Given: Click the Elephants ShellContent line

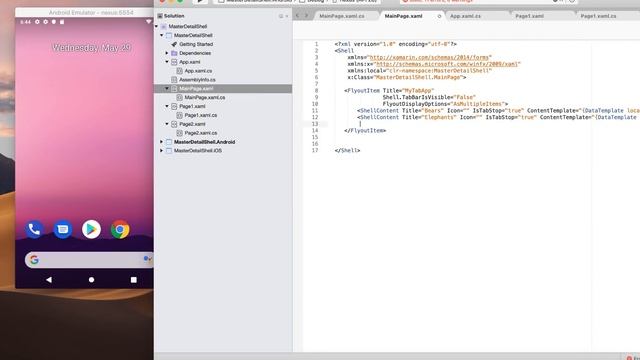Looking at the screenshot, I should [498, 117].
